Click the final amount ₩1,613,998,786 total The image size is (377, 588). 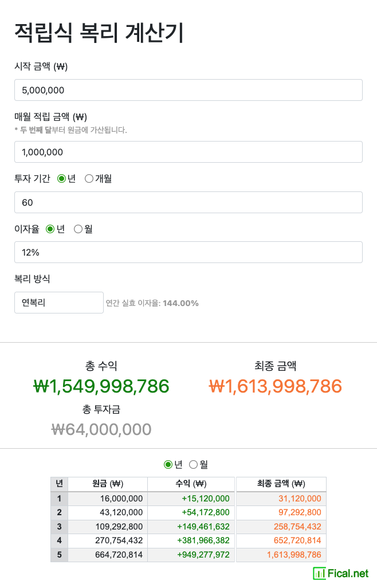275,386
